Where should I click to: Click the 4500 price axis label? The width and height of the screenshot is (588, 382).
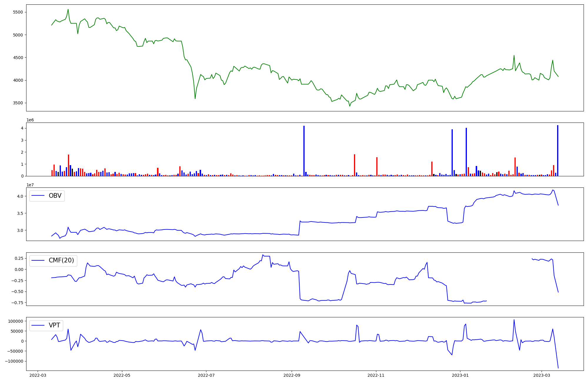pos(18,58)
